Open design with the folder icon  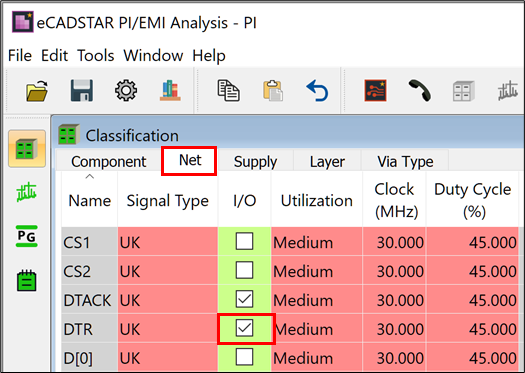[x=37, y=90]
